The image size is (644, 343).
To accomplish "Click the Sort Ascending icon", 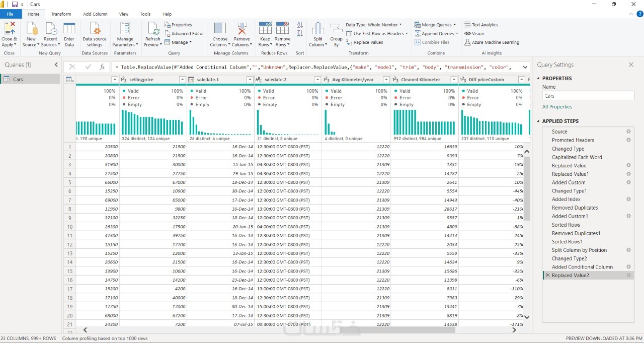I will click(300, 25).
